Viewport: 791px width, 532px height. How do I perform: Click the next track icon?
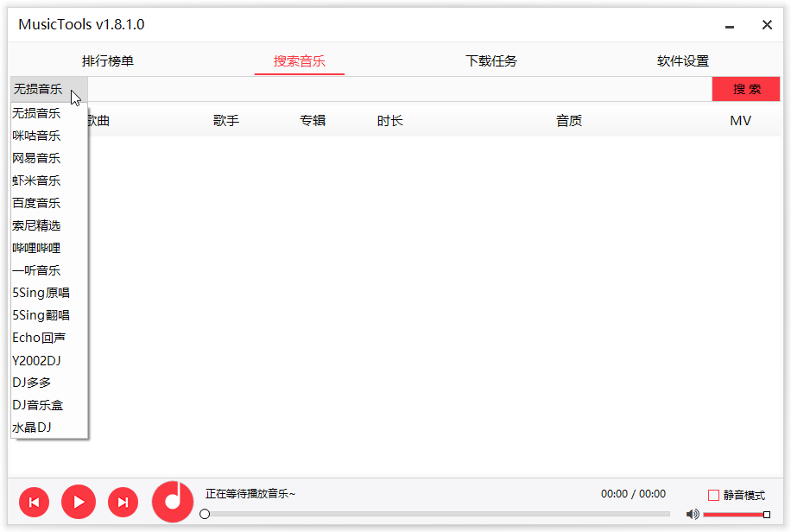pos(123,502)
